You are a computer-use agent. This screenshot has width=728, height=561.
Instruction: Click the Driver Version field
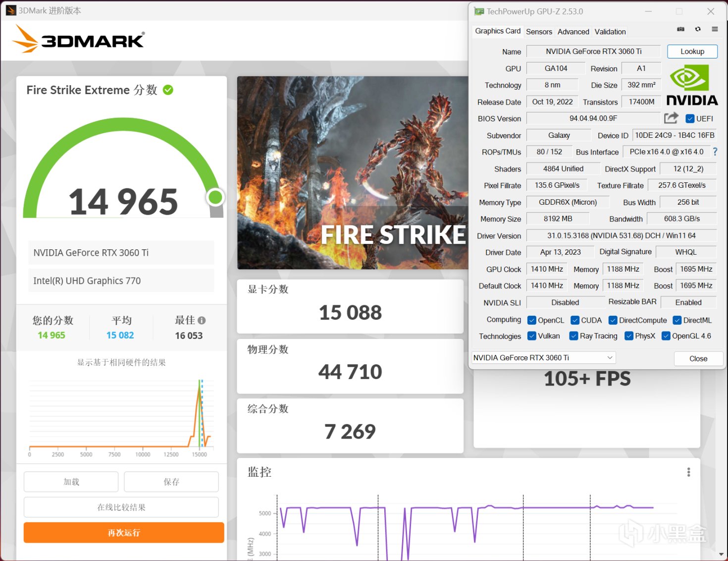tap(621, 235)
